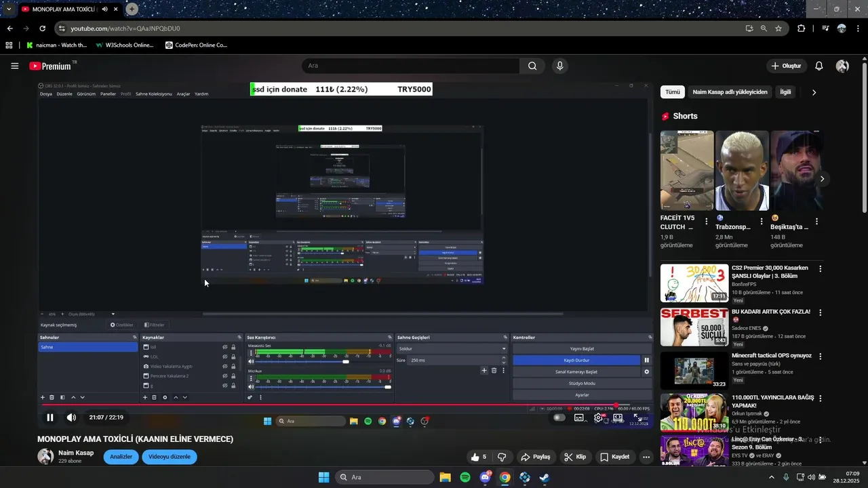Open YouTube notifications bell
The image size is (868, 488).
(x=819, y=66)
